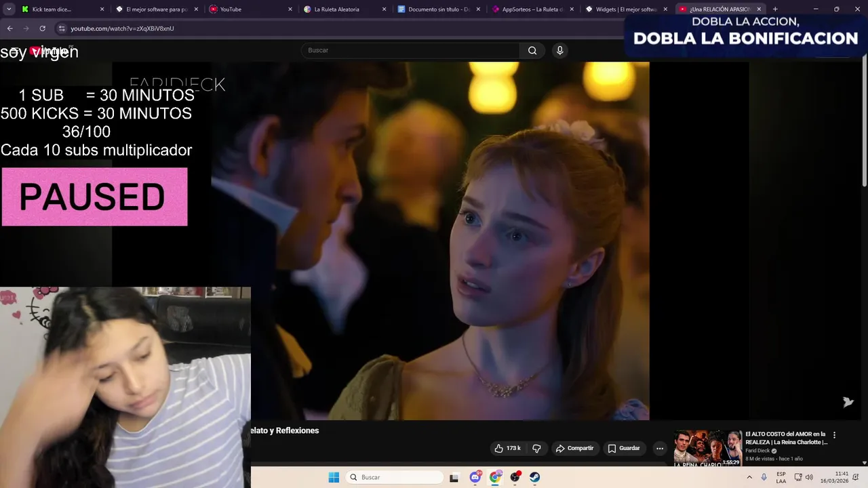Close the Kick team dice tab

tap(102, 9)
